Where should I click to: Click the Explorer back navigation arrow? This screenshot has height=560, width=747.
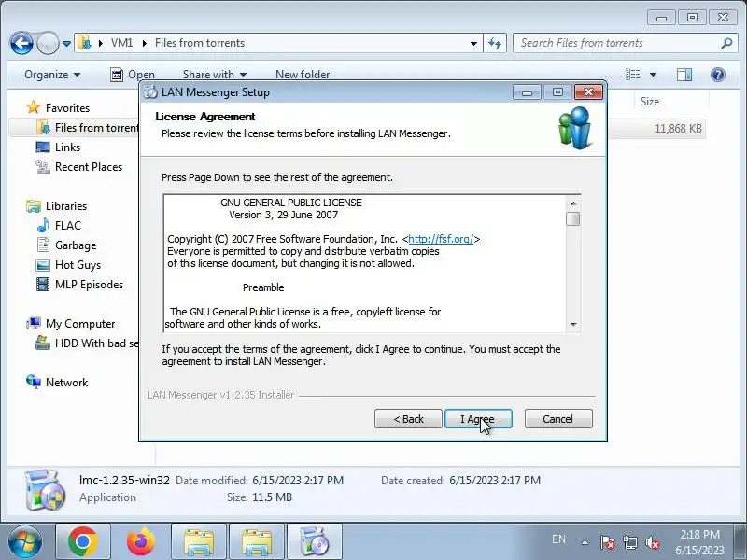click(21, 43)
